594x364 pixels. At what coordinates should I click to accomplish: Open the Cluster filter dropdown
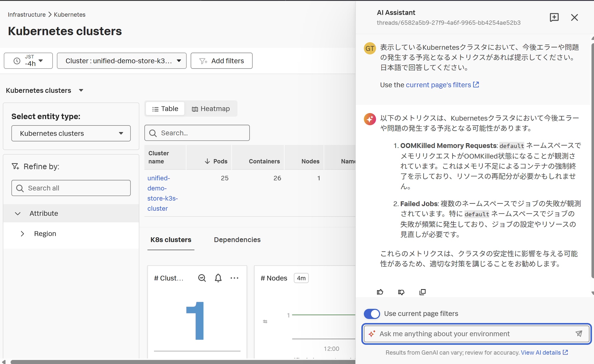[x=122, y=61]
